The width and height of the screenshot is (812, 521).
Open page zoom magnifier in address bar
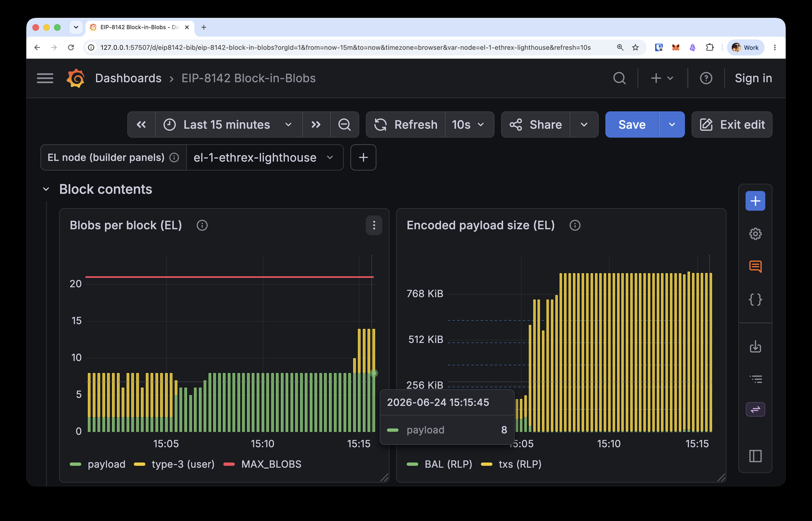coord(620,47)
